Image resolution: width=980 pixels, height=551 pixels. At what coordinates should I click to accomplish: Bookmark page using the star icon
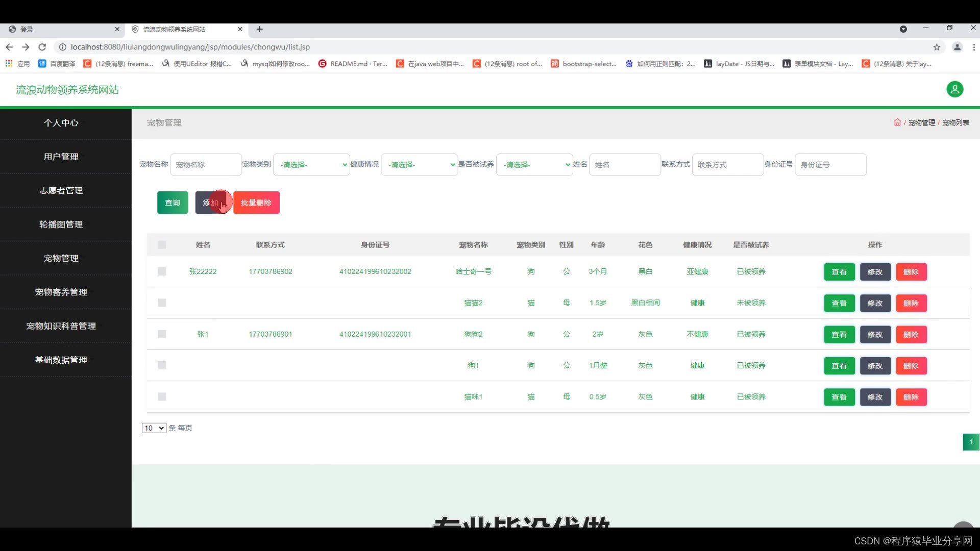coord(937,47)
